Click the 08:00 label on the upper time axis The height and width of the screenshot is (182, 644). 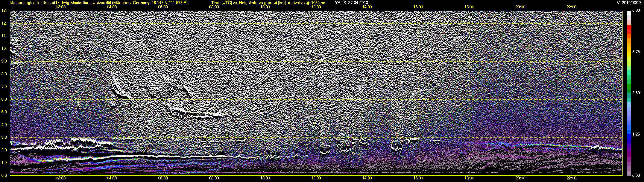(x=214, y=7)
